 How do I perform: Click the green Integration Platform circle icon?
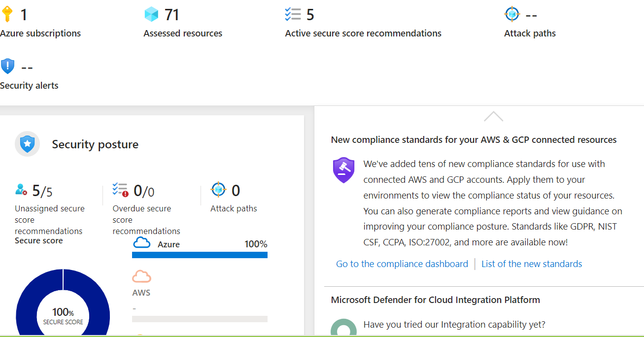[x=343, y=328]
